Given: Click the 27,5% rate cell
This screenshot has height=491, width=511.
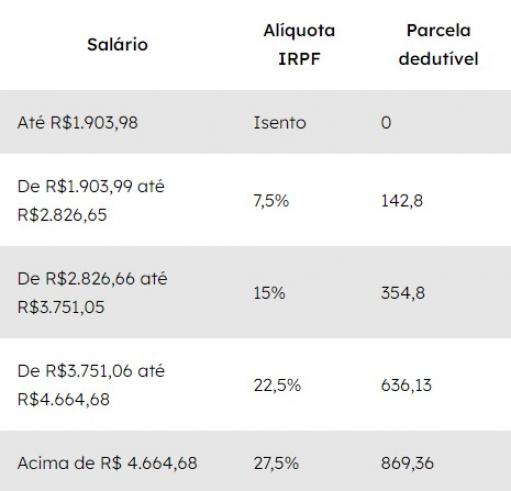Looking at the screenshot, I should (276, 463).
